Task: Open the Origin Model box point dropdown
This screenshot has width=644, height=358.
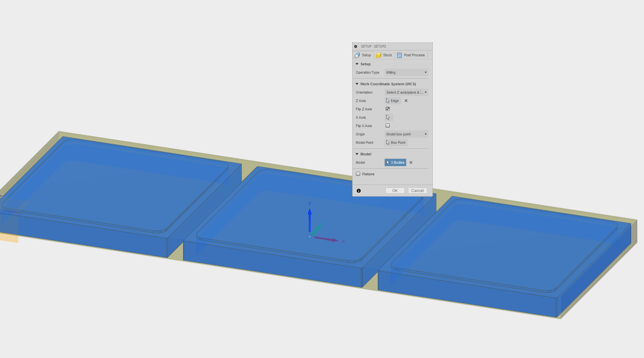Action: [x=406, y=134]
